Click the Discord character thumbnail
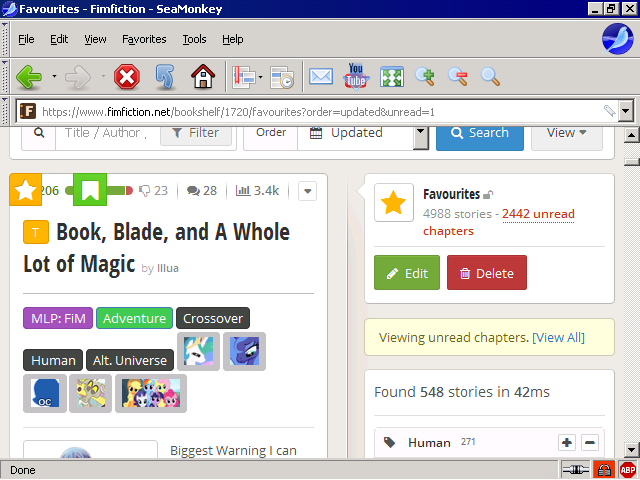Screen dimensions: 640x480 pyautogui.click(x=91, y=393)
